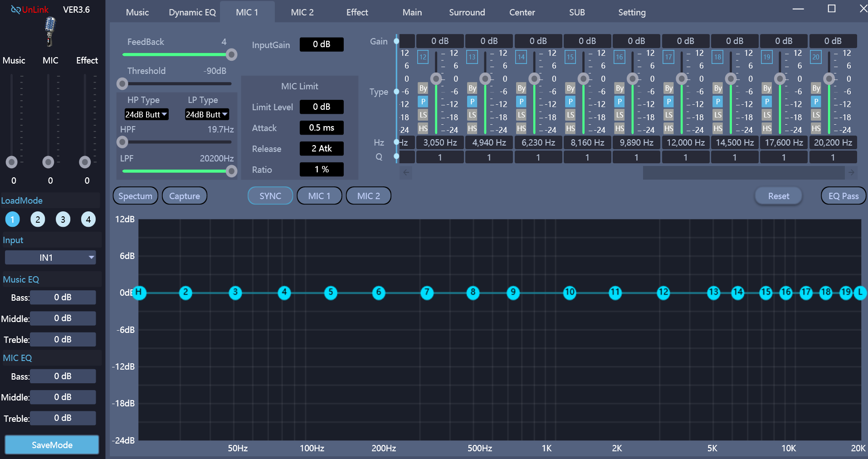Open the HP Type dropdown
868x459 pixels.
146,115
